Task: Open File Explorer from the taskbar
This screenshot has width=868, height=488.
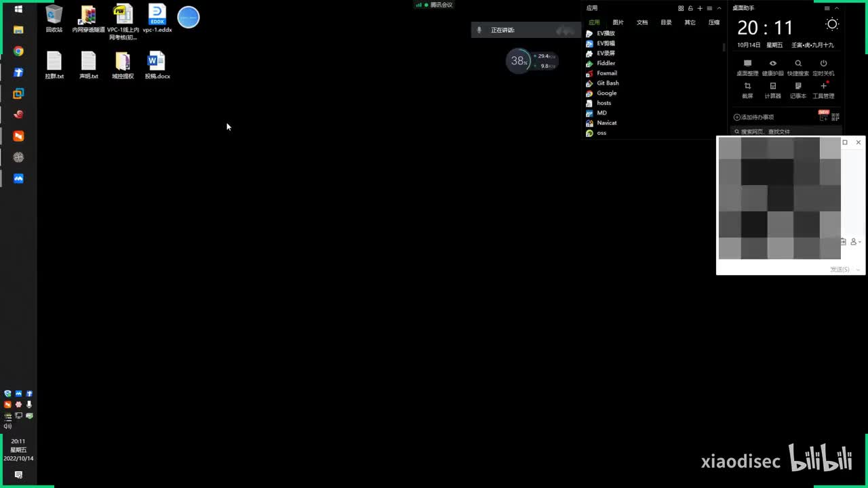Action: (x=18, y=30)
